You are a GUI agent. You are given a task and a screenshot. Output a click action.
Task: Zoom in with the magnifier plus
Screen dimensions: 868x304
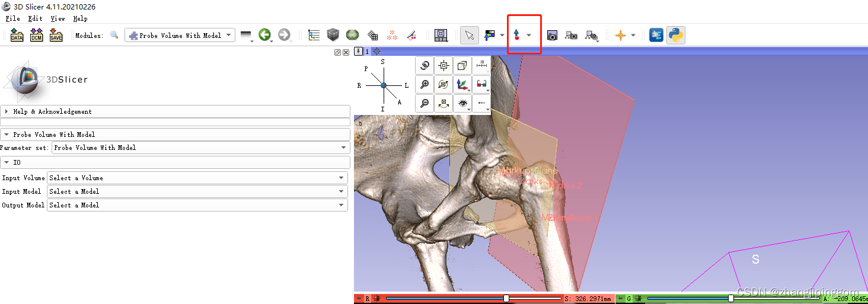coord(425,84)
